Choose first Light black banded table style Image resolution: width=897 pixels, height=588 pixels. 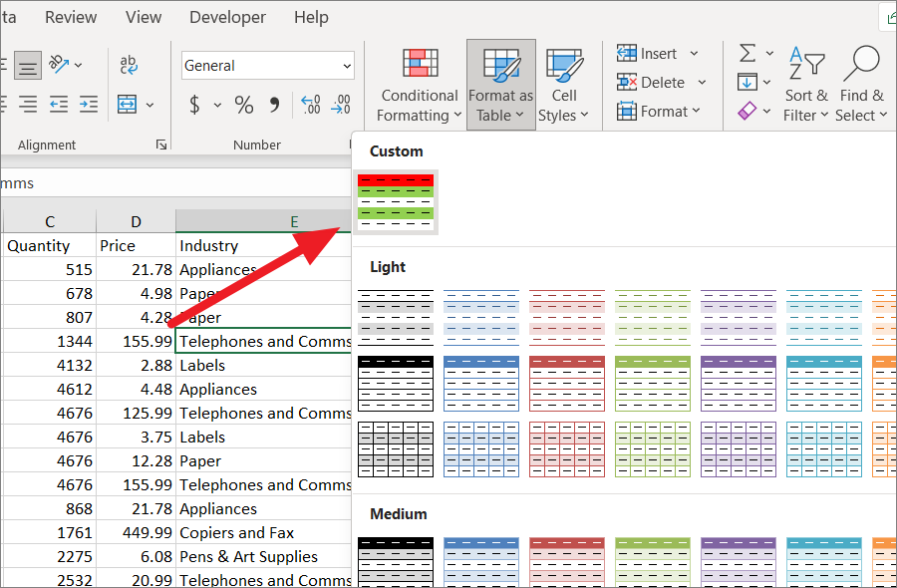coord(396,318)
